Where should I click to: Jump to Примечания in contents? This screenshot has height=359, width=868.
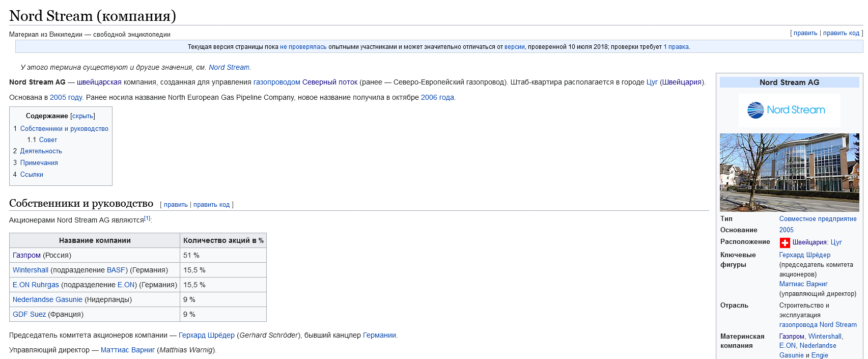click(x=39, y=163)
